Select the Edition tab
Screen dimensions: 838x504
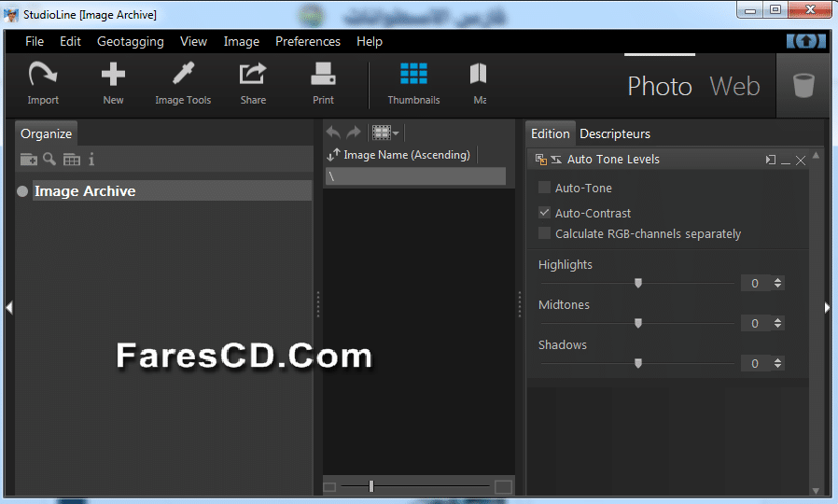pyautogui.click(x=550, y=133)
